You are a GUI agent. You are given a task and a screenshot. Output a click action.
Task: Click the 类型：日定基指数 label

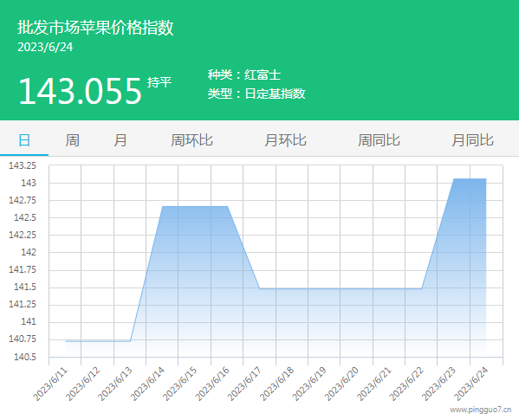pos(256,94)
